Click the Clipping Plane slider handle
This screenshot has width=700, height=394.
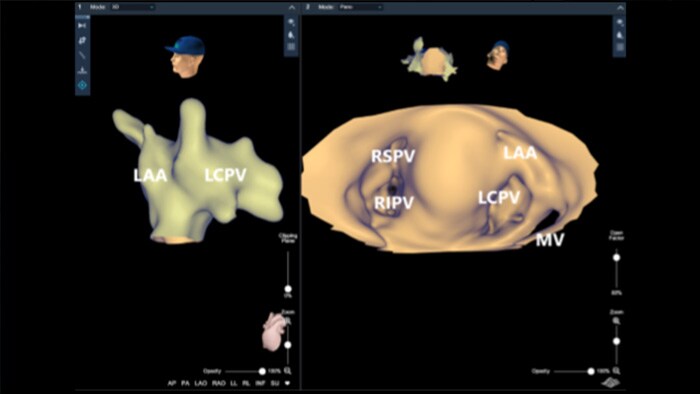point(288,289)
